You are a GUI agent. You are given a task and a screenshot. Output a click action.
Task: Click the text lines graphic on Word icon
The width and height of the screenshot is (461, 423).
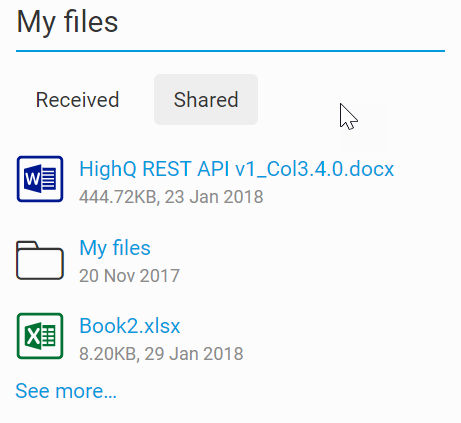tap(49, 179)
